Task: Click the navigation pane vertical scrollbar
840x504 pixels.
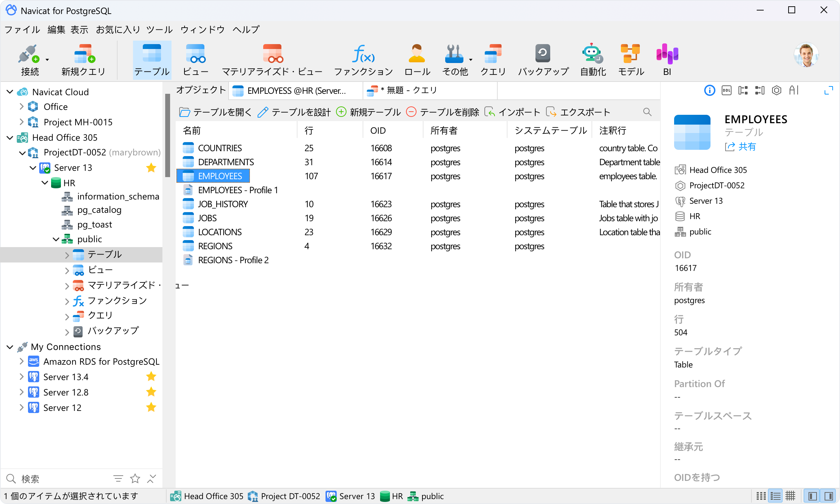Action: [x=168, y=135]
